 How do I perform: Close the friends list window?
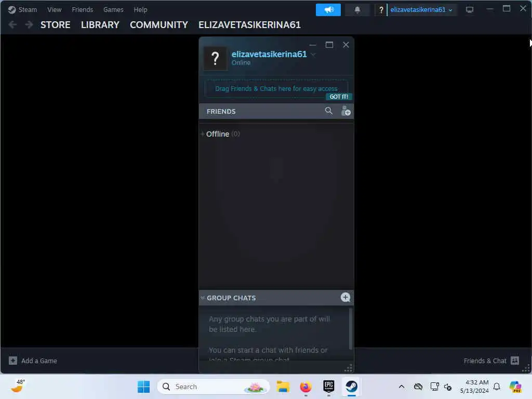pyautogui.click(x=345, y=45)
